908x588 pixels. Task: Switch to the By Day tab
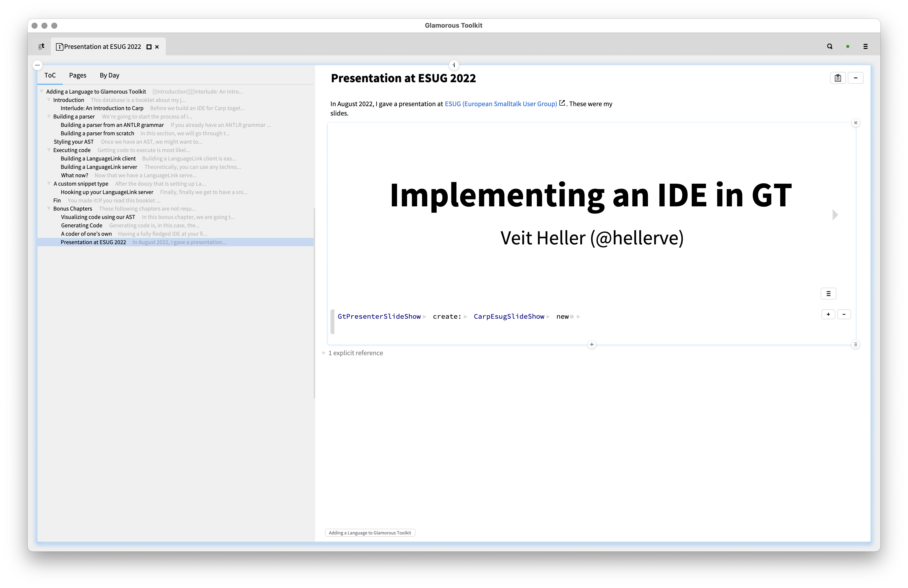point(110,75)
